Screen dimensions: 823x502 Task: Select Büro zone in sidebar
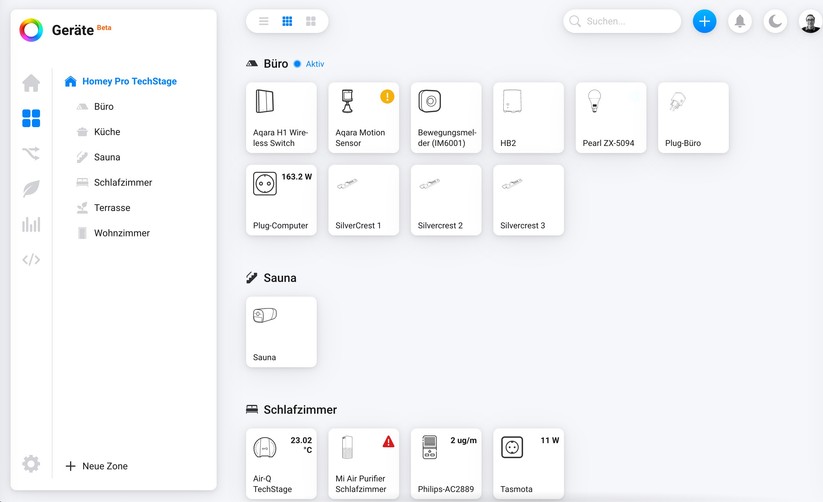tap(95, 107)
